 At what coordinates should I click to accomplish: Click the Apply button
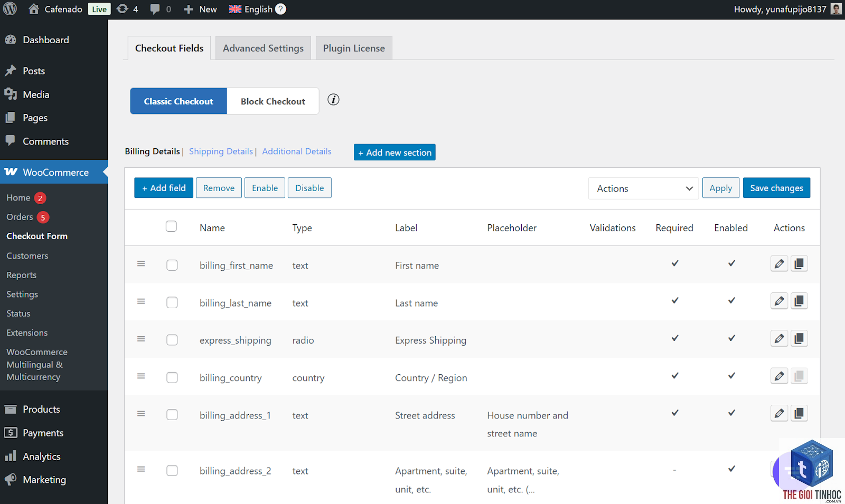(x=721, y=188)
